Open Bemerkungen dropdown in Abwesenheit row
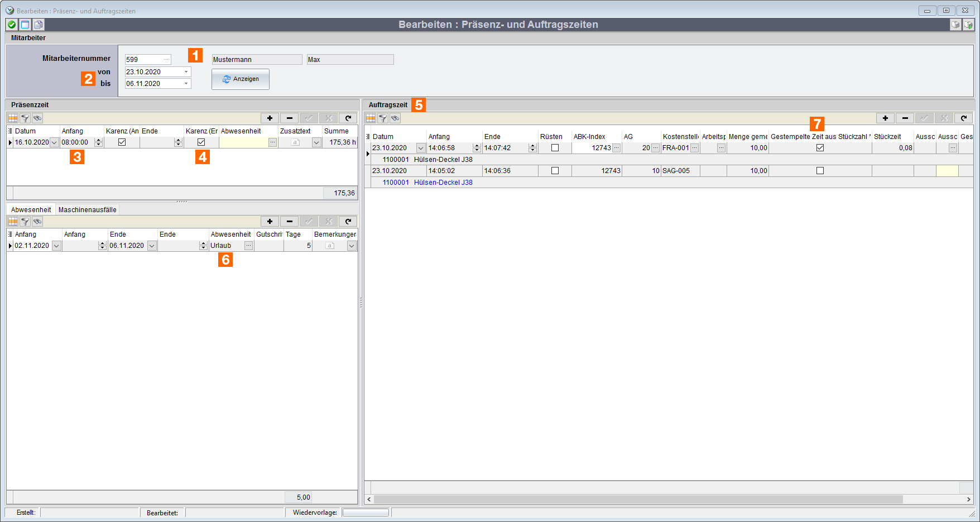The width and height of the screenshot is (980, 522). pyautogui.click(x=352, y=246)
